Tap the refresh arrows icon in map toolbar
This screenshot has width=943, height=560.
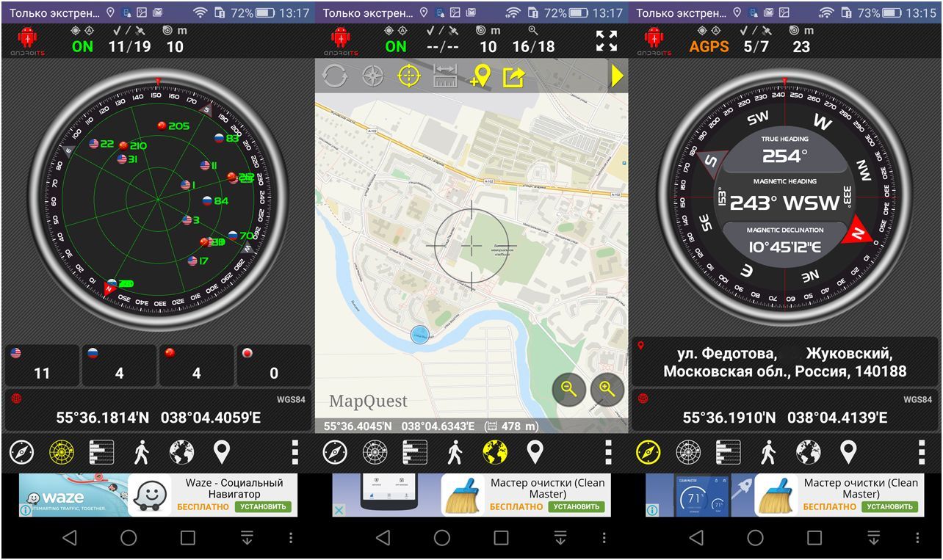[x=334, y=76]
